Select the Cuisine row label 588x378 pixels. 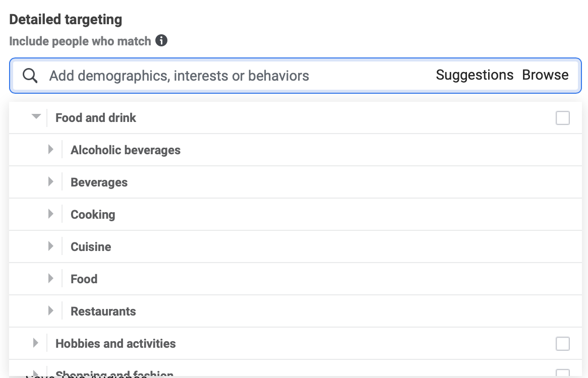91,247
